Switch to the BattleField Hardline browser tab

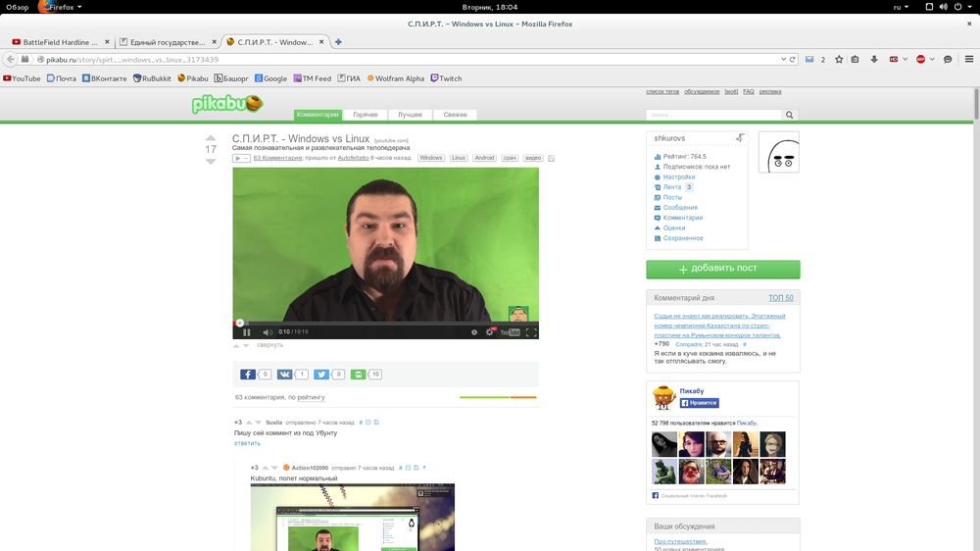click(x=57, y=42)
